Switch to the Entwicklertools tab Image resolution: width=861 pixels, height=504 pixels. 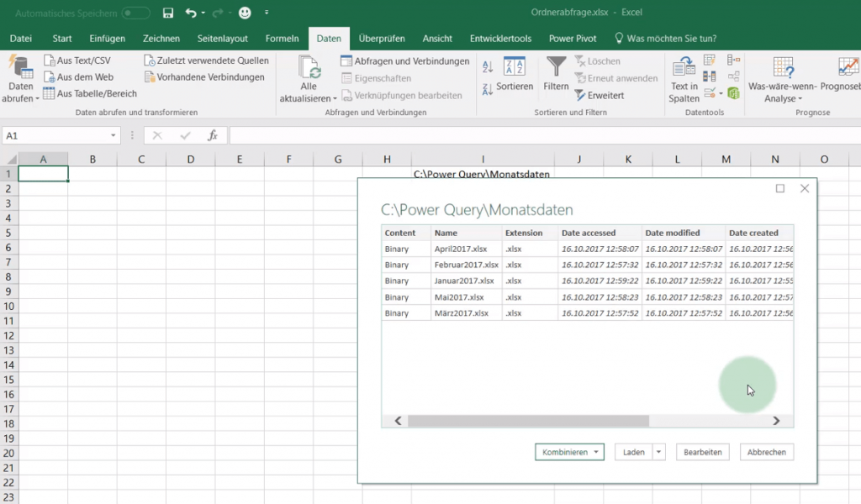tap(501, 39)
